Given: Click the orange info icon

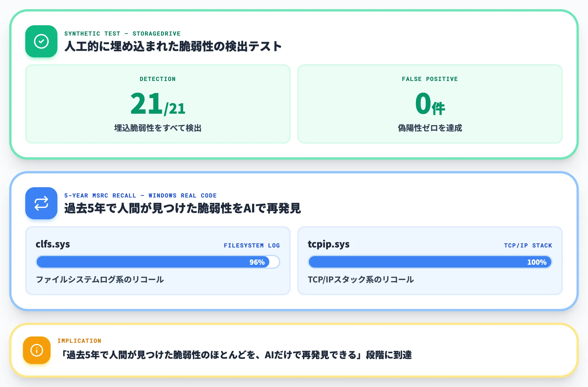Looking at the screenshot, I should [37, 350].
